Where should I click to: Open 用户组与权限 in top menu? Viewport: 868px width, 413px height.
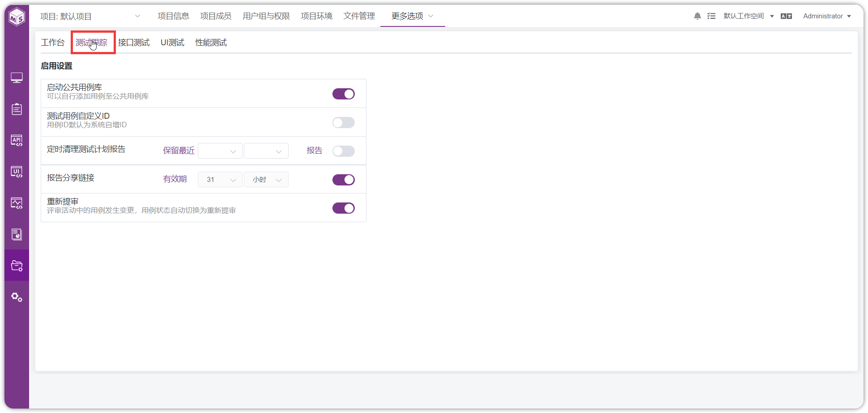pos(267,16)
